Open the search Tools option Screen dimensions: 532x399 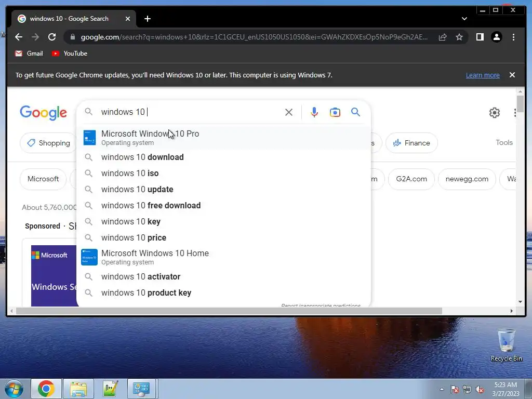504,142
